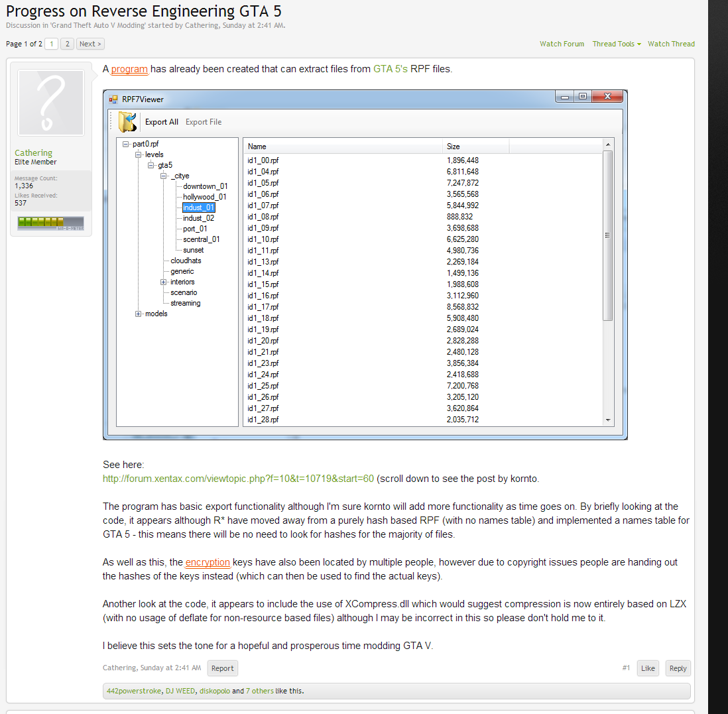
Task: Select file id1_04.rpf
Action: pyautogui.click(x=263, y=172)
